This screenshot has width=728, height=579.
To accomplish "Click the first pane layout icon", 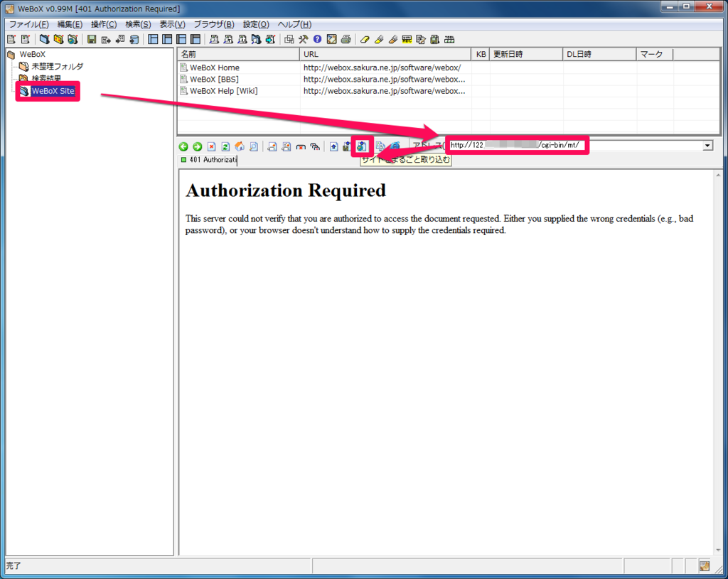I will [x=153, y=40].
